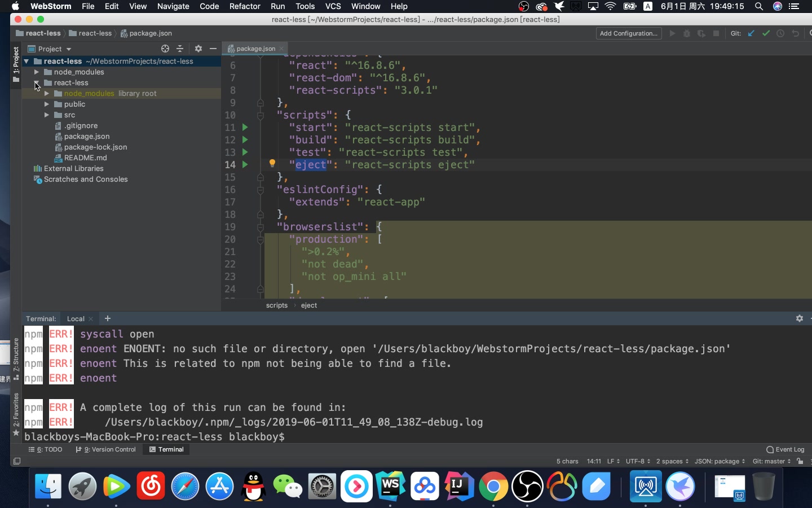Screen dimensions: 812x508
Task: Collapse the nested react-less folder
Action: [36, 83]
